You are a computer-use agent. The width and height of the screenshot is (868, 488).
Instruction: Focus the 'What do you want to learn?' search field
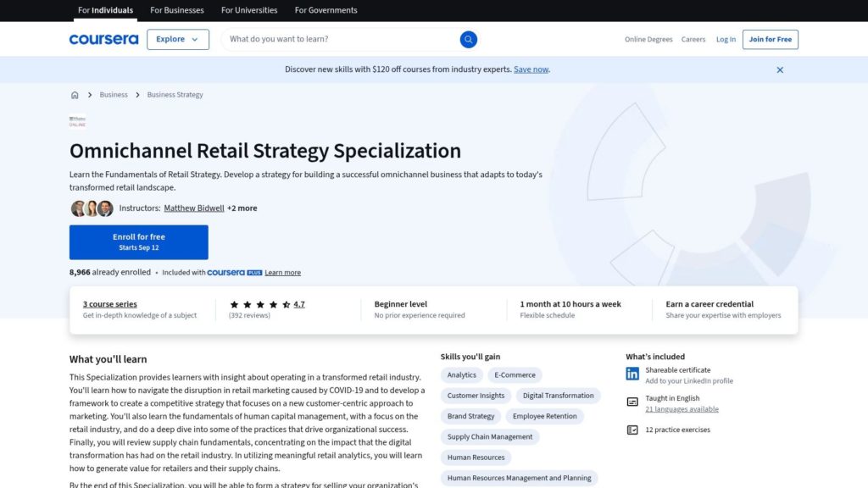[x=339, y=40]
